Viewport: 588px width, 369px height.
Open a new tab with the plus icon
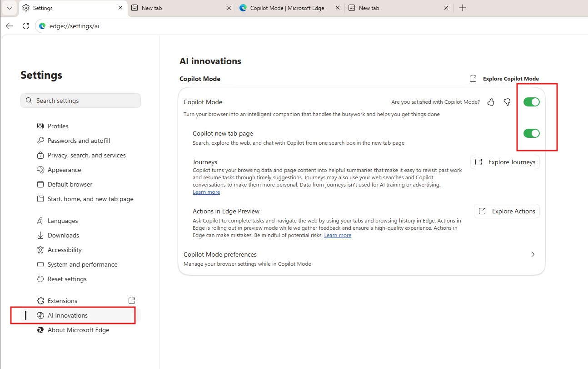click(463, 8)
